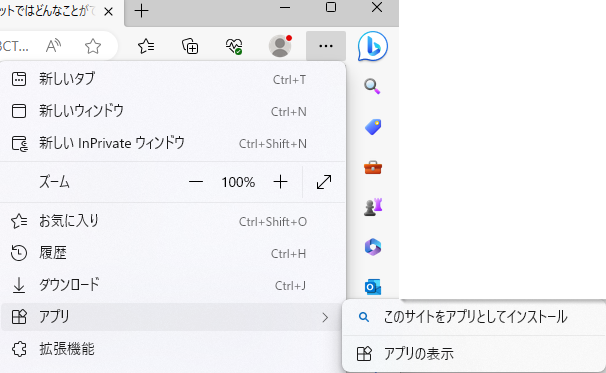Open the profile avatar icon
The width and height of the screenshot is (606, 373).
pyautogui.click(x=280, y=46)
